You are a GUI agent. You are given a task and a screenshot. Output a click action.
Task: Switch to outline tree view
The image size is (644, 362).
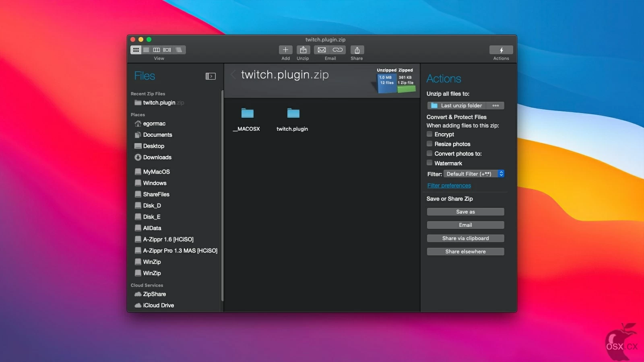[x=179, y=50]
